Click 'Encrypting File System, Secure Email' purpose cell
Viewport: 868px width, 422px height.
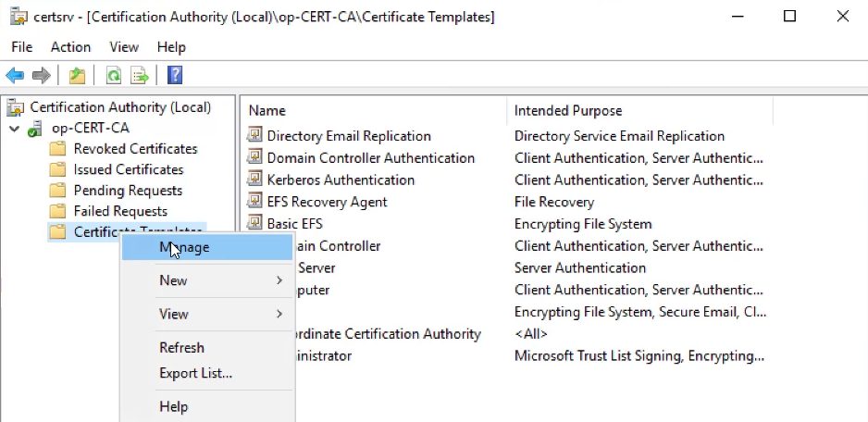tap(640, 312)
